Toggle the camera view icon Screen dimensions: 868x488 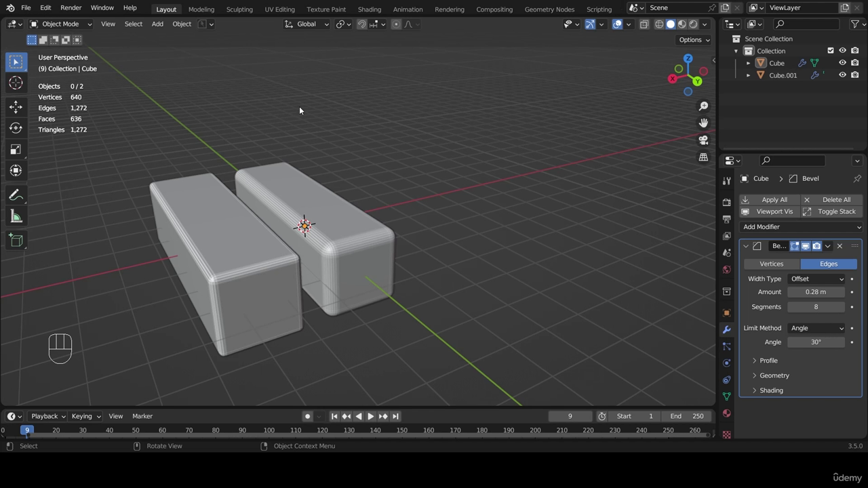point(703,140)
